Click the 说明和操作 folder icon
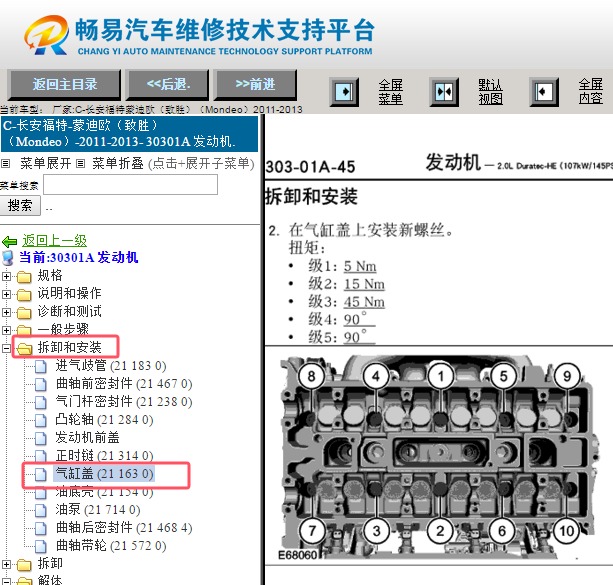Image resolution: width=613 pixels, height=585 pixels. point(24,295)
